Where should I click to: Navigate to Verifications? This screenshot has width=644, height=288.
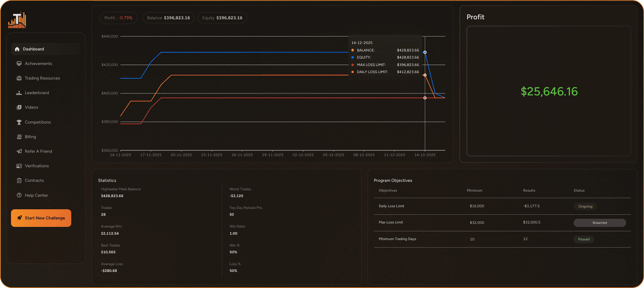point(37,166)
